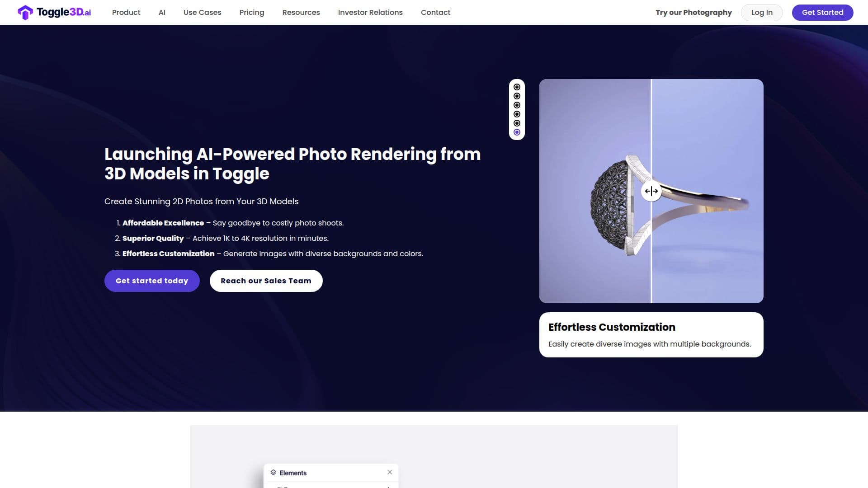
Task: Select the fourth slide radio dot
Action: coord(517,114)
